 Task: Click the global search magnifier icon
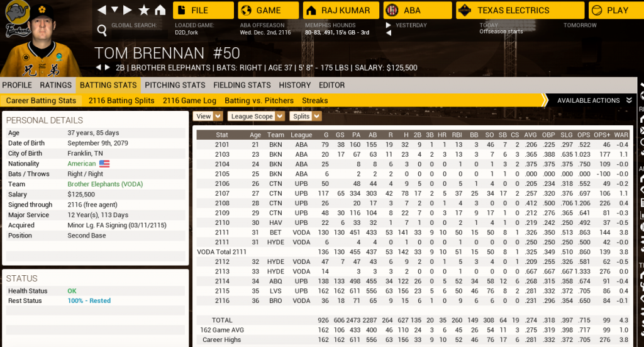coord(102,30)
